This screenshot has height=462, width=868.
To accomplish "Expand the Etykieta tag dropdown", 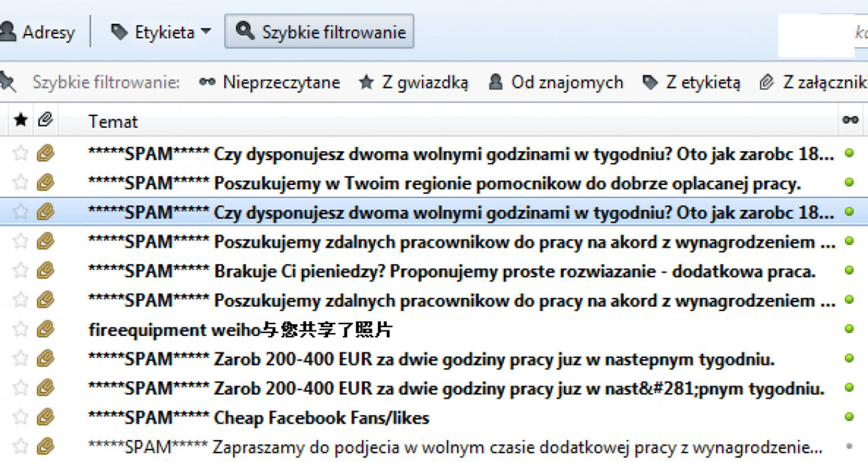I will [x=161, y=32].
